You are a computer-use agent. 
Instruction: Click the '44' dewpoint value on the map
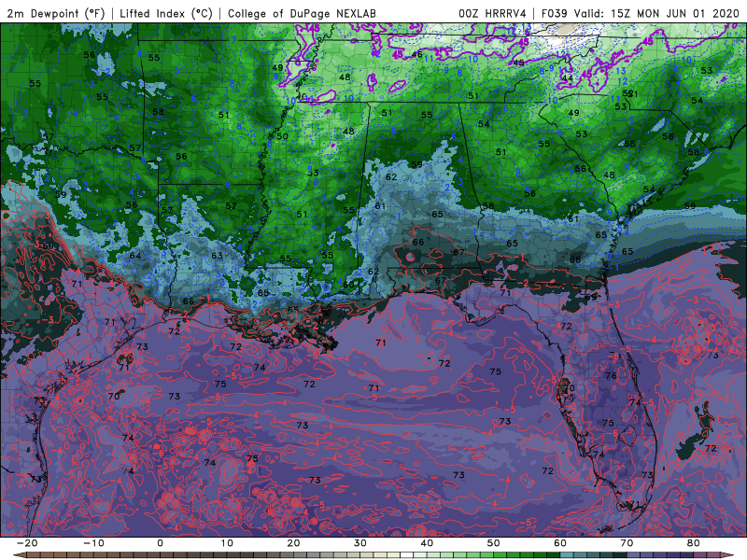(x=567, y=78)
